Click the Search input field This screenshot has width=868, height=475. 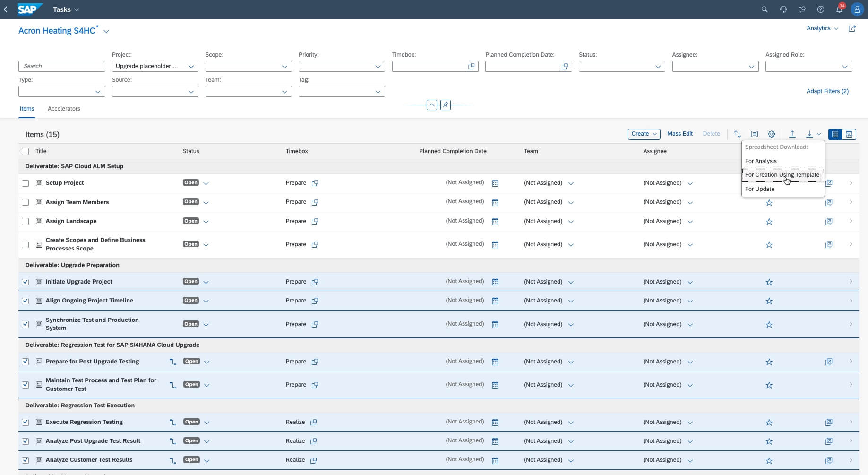click(61, 66)
